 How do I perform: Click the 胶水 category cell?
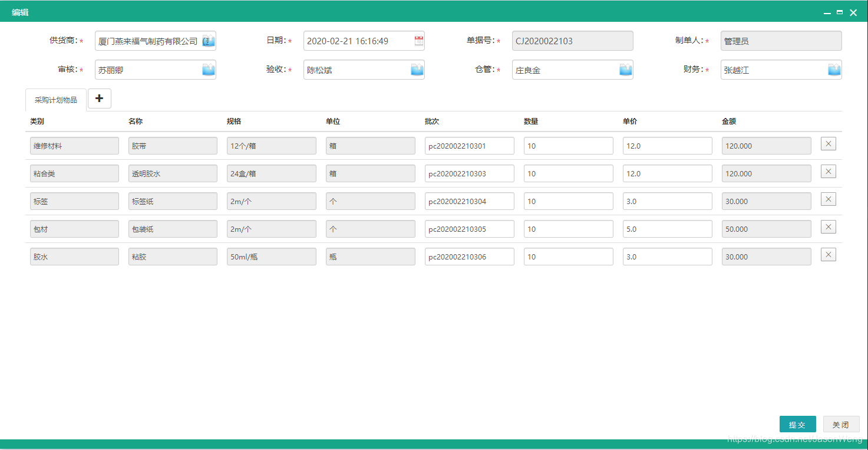point(74,257)
